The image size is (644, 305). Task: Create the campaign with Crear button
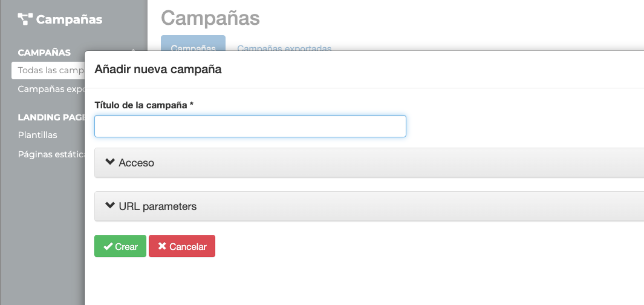[120, 246]
